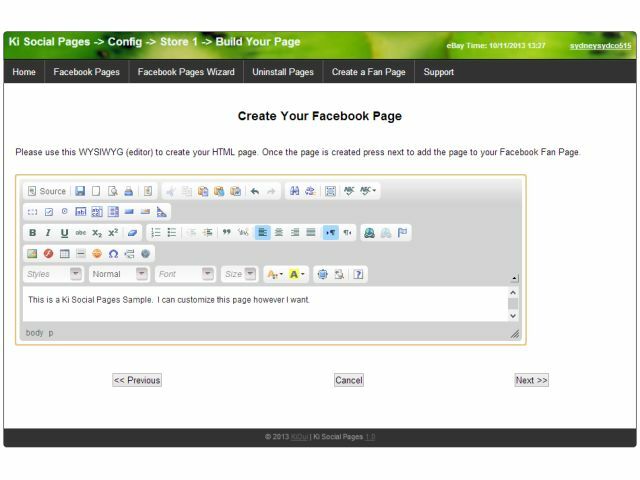Insert a Smiley icon

[97, 253]
